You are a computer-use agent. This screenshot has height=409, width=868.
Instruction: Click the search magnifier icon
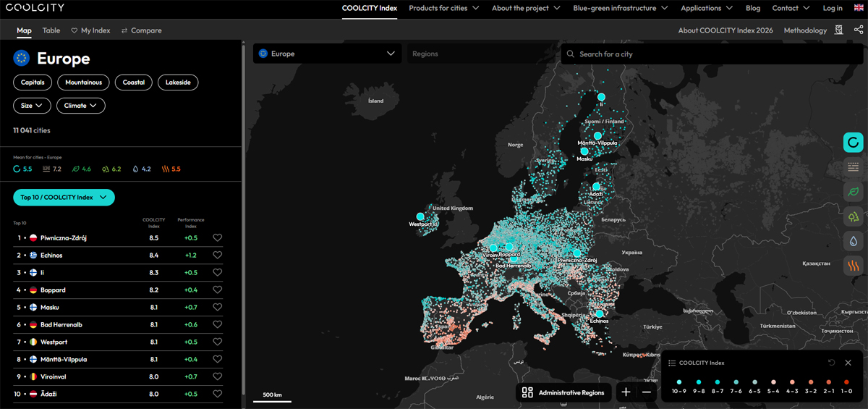(x=571, y=54)
